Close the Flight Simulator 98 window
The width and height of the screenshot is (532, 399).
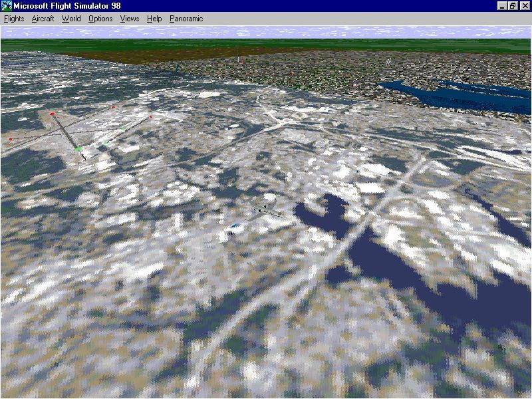[525, 6]
